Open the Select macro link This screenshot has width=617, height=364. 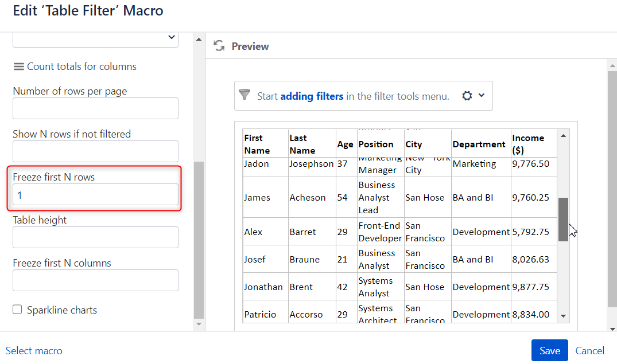click(x=34, y=350)
